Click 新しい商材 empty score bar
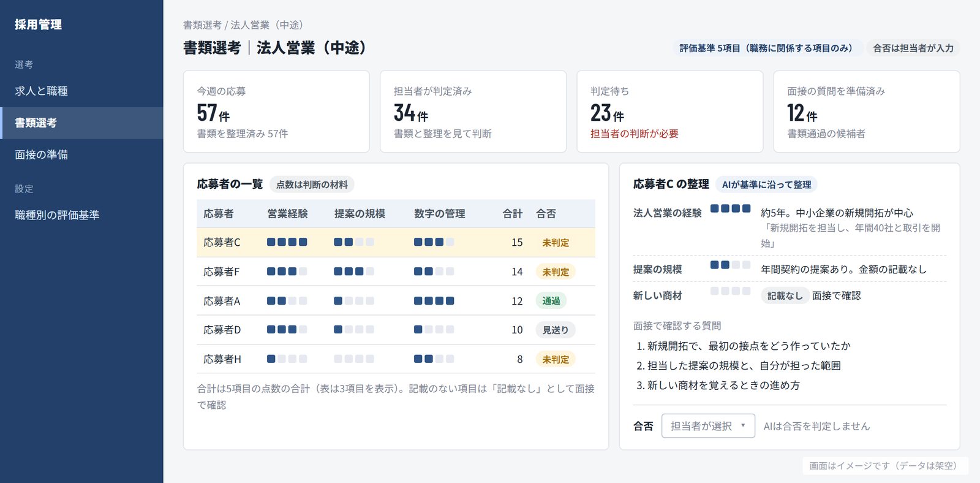This screenshot has width=980, height=483. tap(730, 291)
